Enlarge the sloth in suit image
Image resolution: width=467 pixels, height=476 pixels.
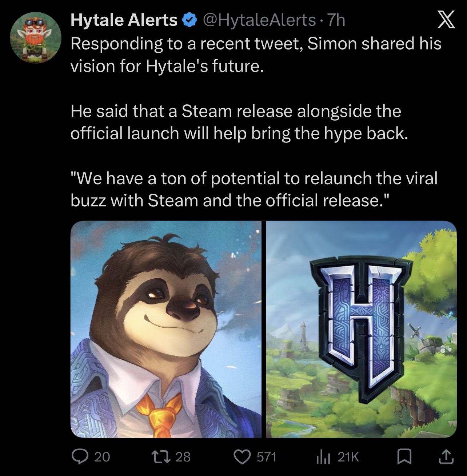coord(166,329)
